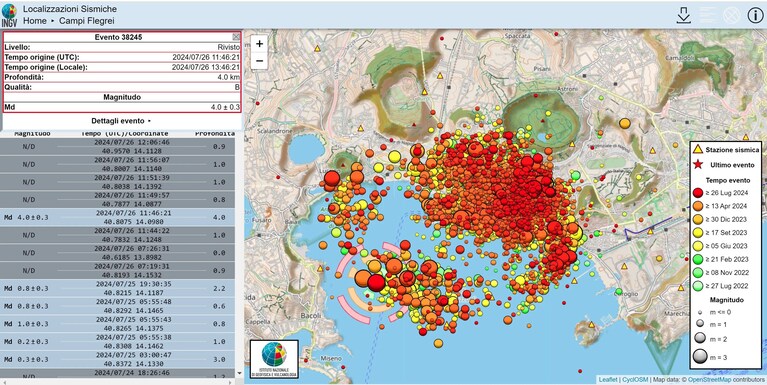Image resolution: width=767 pixels, height=385 pixels.
Task: Select the large red event circle offshore near Bacoli
Action: (x=376, y=283)
